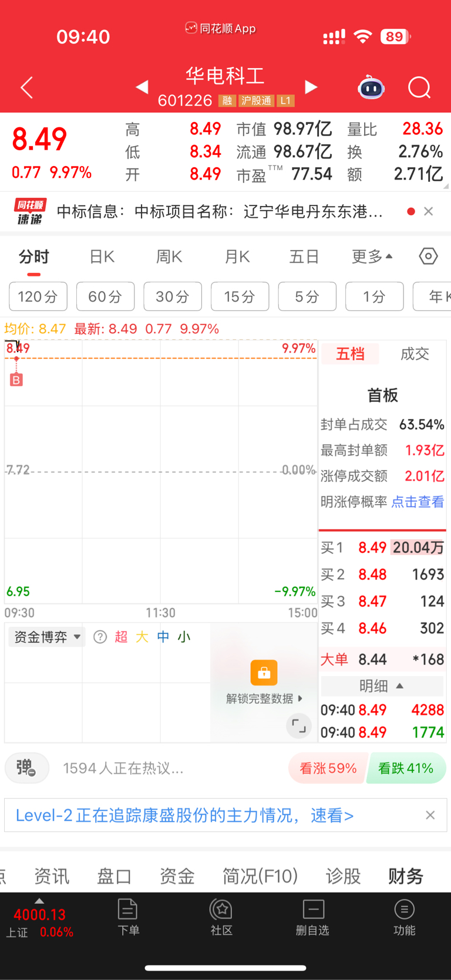
Task: Open 社区 community icon
Action: [x=221, y=917]
